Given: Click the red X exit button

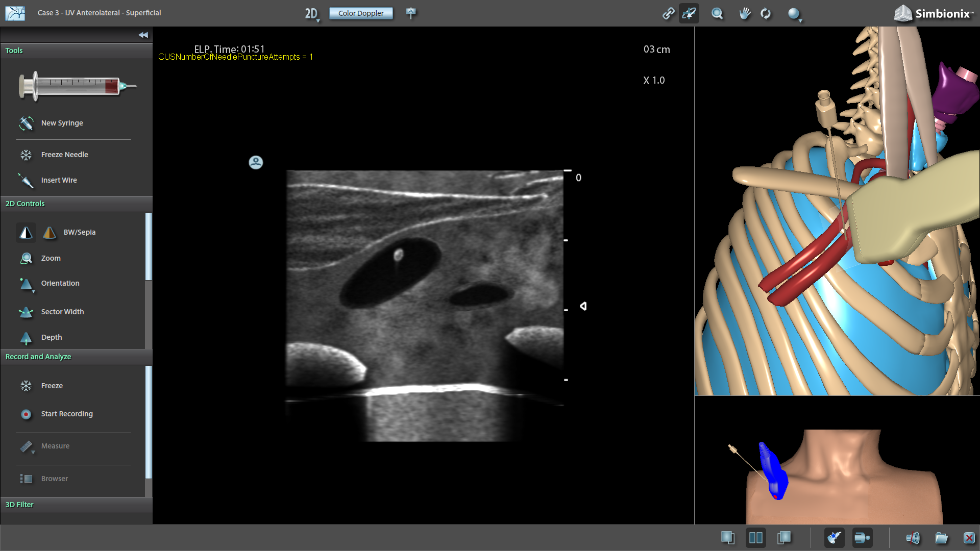Looking at the screenshot, I should (x=969, y=538).
